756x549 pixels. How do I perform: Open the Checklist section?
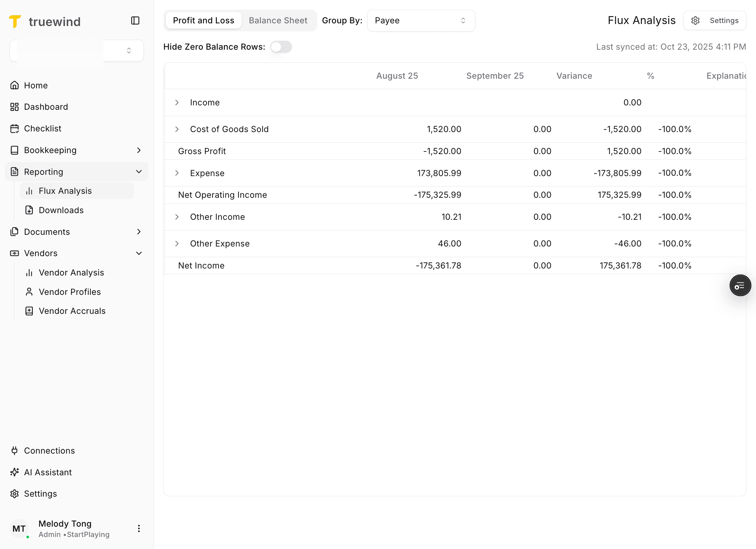[42, 128]
